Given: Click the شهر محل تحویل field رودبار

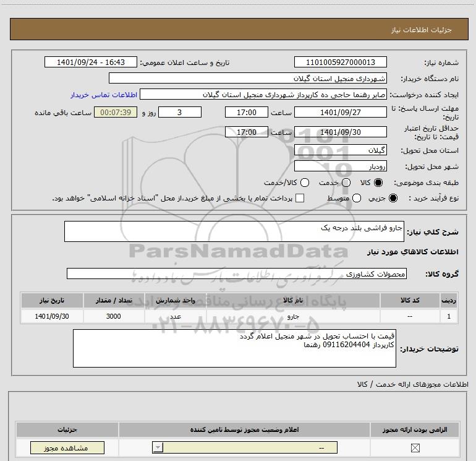Looking at the screenshot, I should point(340,166).
